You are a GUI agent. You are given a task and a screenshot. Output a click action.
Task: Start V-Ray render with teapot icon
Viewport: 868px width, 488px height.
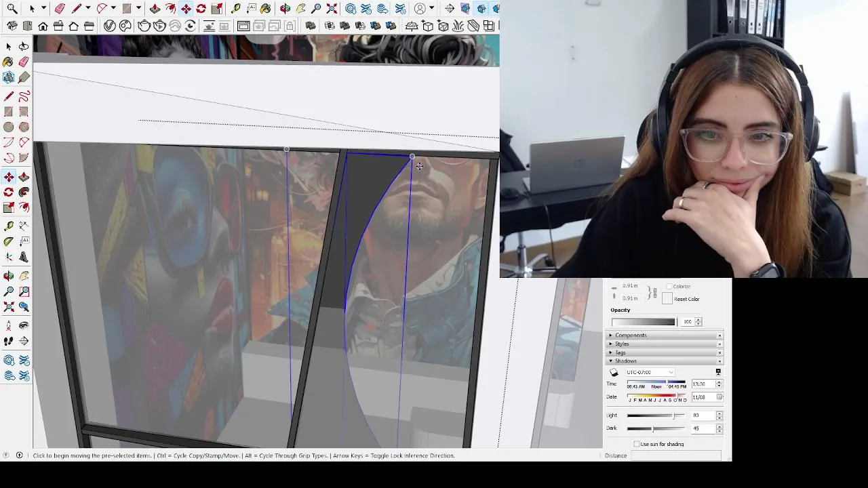[x=144, y=26]
